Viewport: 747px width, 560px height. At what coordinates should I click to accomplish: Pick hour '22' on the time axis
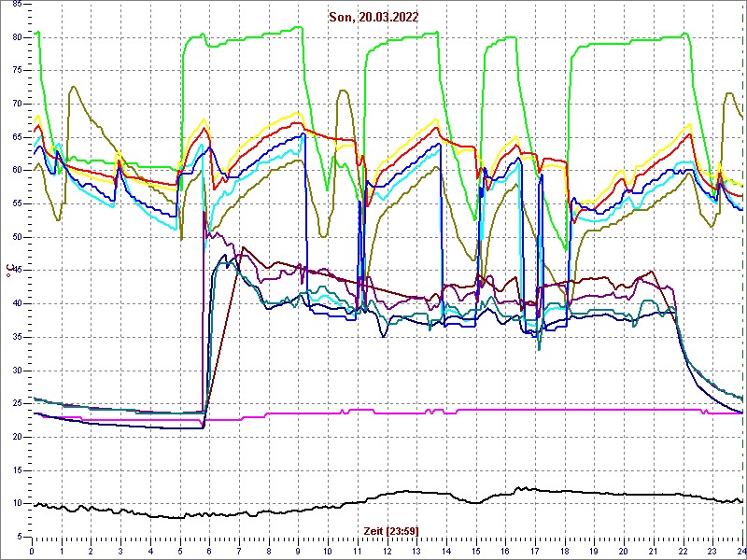pyautogui.click(x=684, y=550)
